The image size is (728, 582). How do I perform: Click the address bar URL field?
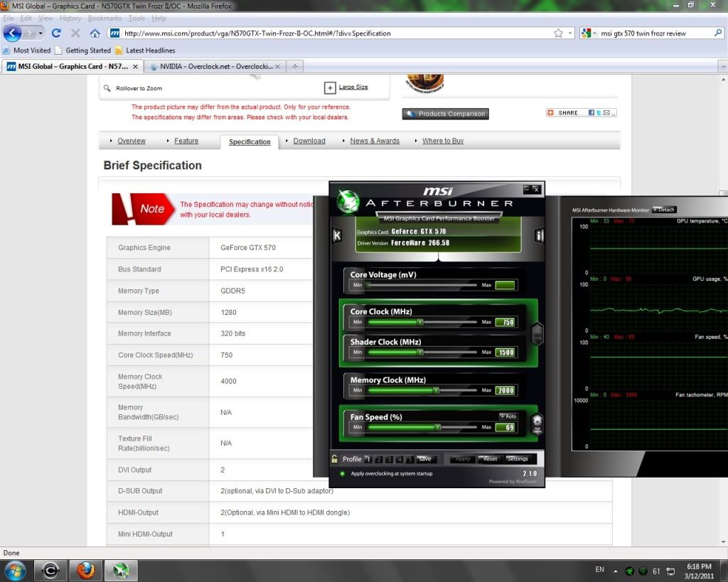(334, 33)
